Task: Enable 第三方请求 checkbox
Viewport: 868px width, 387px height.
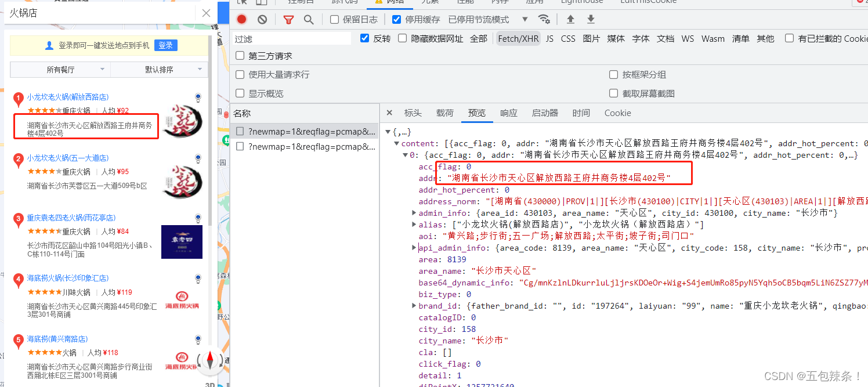Action: (x=240, y=56)
